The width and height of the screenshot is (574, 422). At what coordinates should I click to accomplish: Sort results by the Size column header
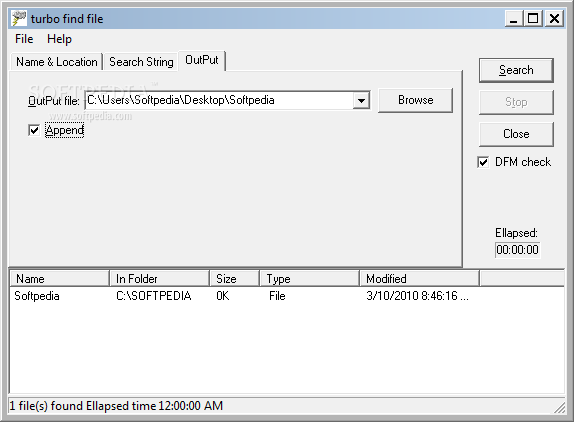coord(234,279)
